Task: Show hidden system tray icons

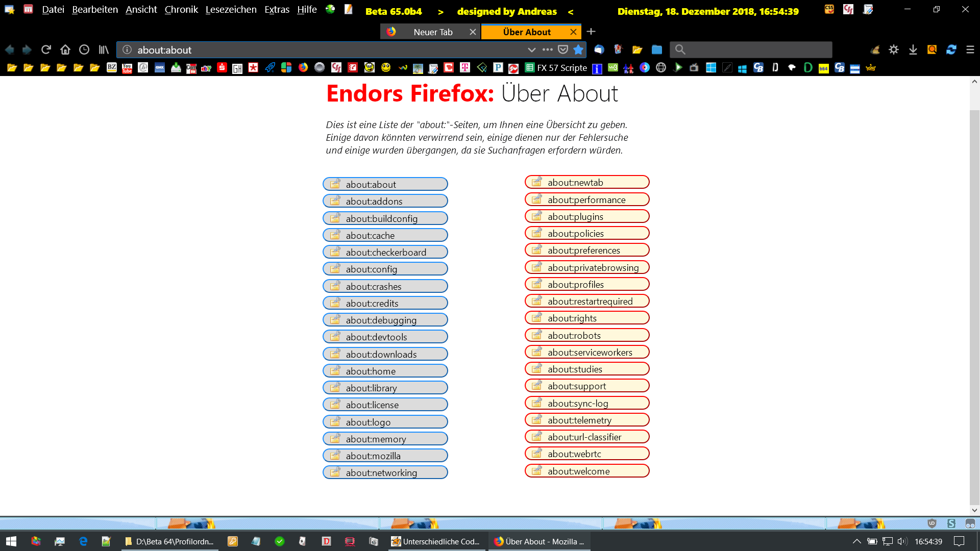Action: [x=857, y=541]
